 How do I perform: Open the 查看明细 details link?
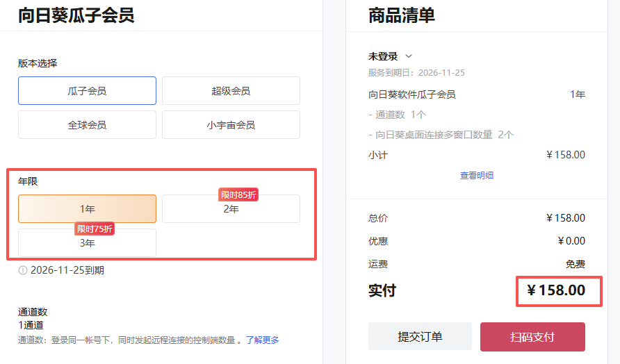coord(477,176)
